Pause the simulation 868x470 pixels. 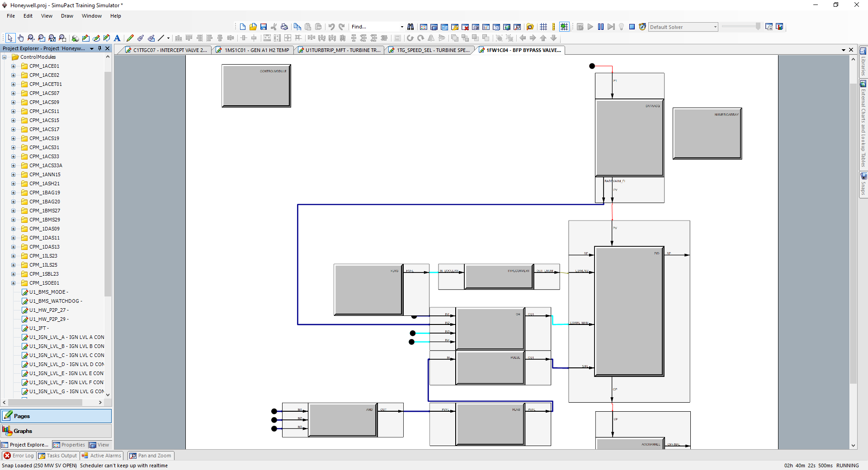pyautogui.click(x=600, y=27)
